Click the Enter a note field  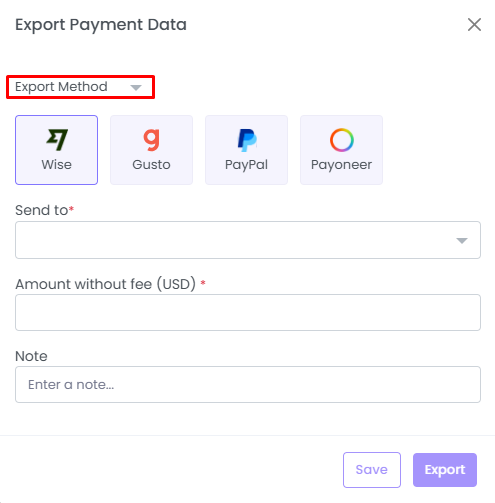point(248,385)
